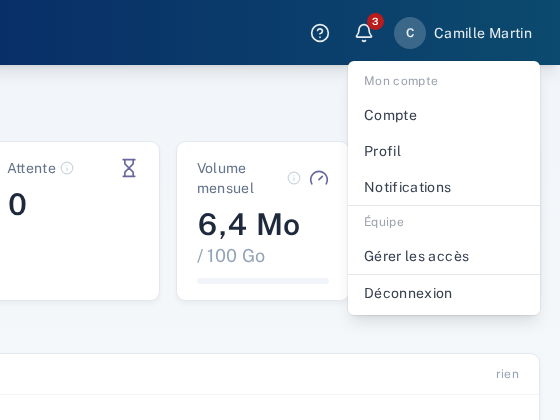Viewport: 560px width, 420px height.
Task: Click the Équipe section header
Action: [384, 222]
